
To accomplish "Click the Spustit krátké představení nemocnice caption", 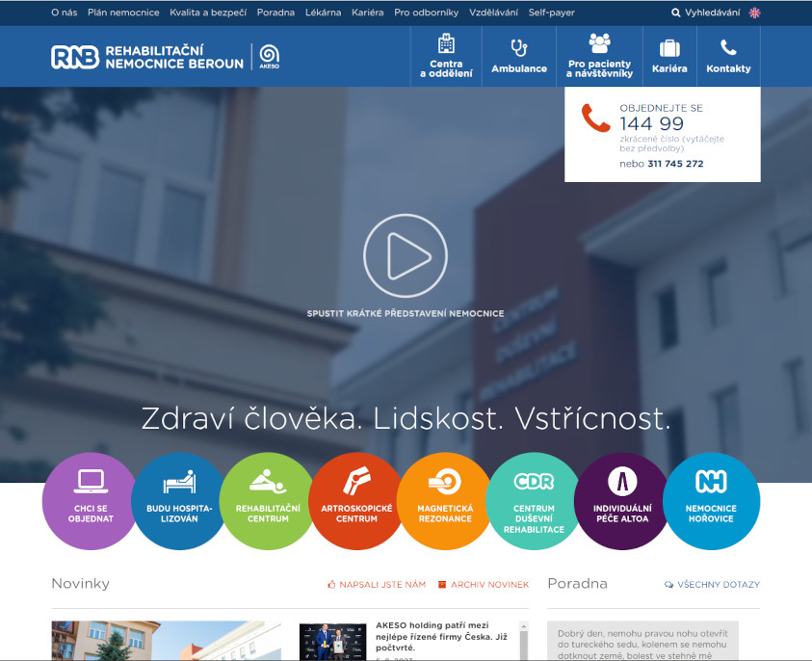I will (x=406, y=313).
